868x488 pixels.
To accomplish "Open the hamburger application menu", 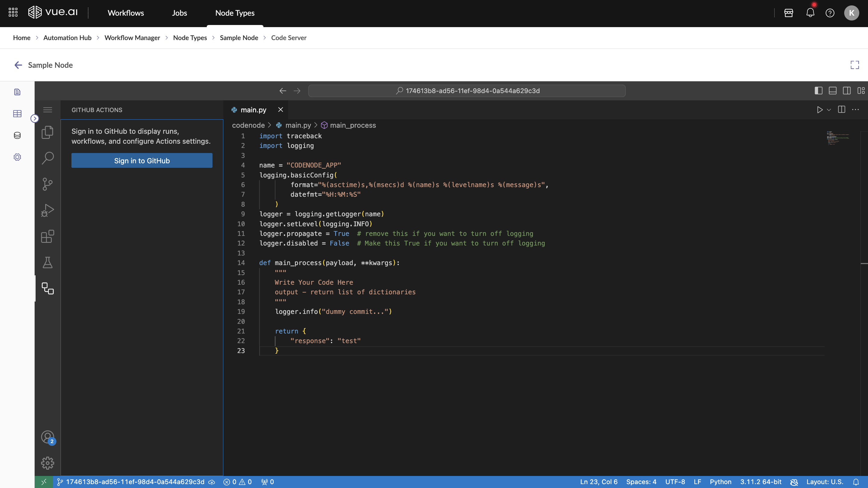I will 48,110.
